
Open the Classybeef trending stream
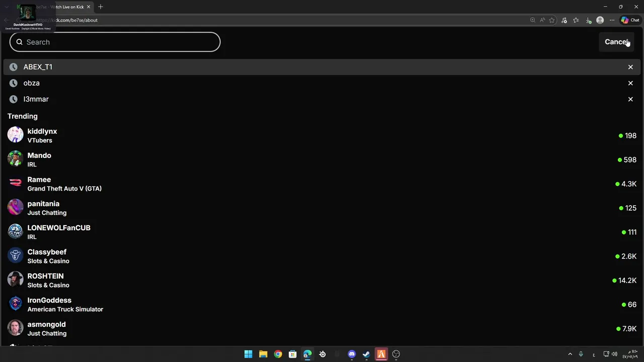[322, 256]
